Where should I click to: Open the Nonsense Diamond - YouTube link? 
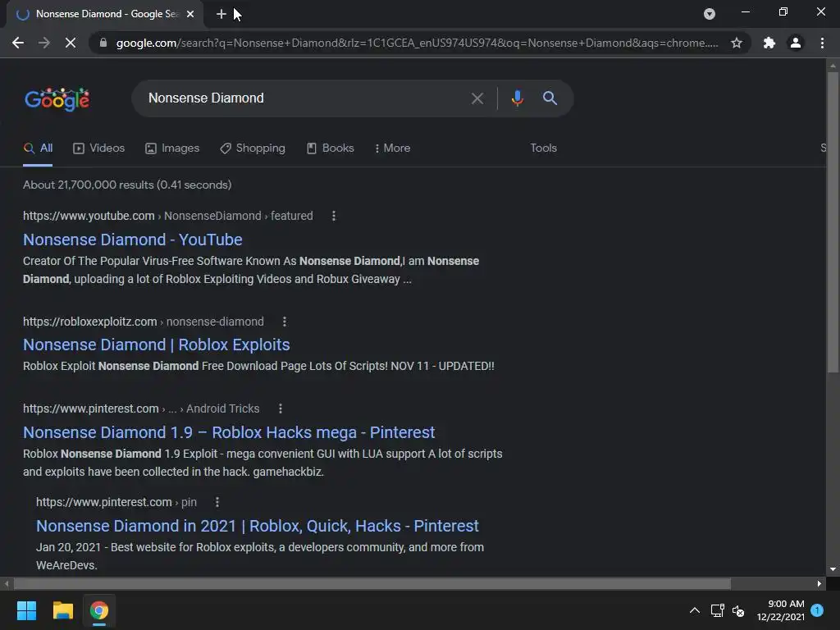(x=132, y=240)
